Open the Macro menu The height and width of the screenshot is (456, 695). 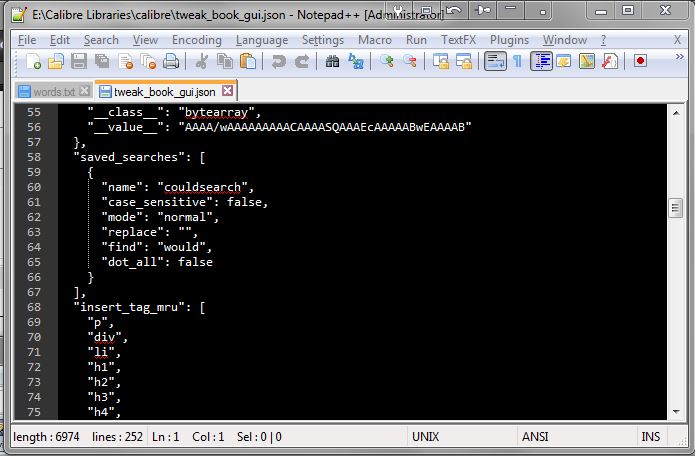click(375, 40)
